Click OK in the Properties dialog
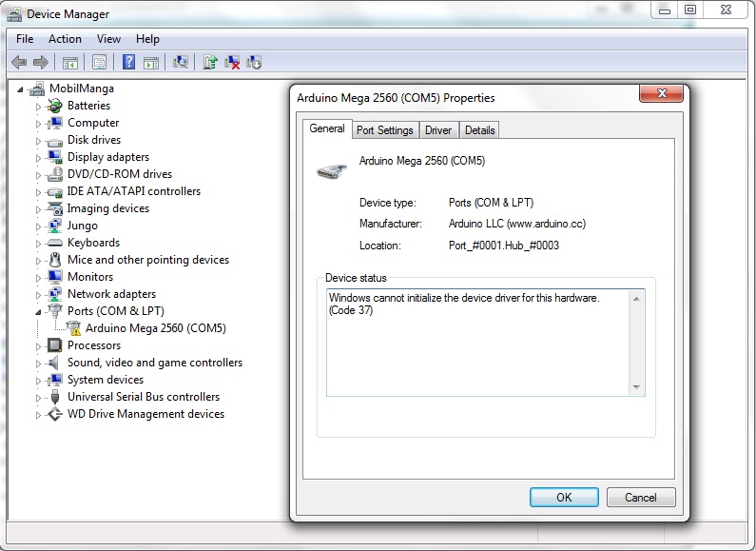Image resolution: width=756 pixels, height=551 pixels. tap(564, 497)
